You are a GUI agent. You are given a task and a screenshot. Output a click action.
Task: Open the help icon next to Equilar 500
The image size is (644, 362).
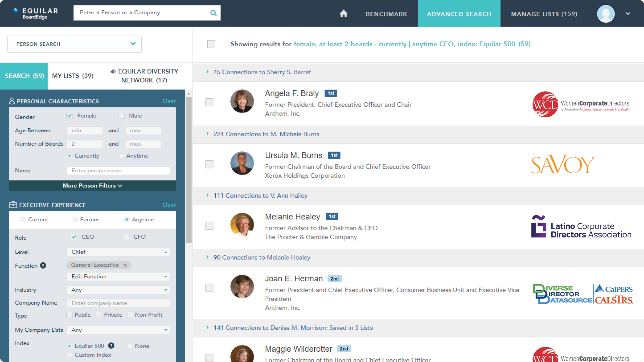(111, 346)
